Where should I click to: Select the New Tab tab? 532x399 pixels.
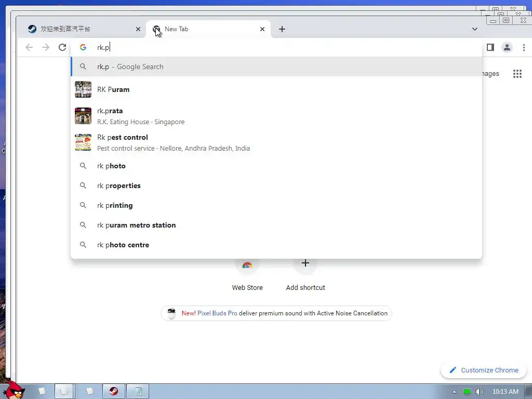208,29
